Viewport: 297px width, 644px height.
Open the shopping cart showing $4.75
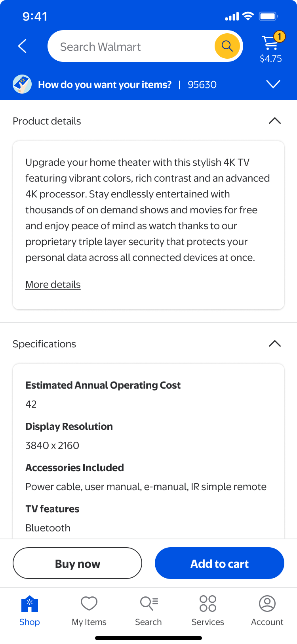pyautogui.click(x=271, y=48)
